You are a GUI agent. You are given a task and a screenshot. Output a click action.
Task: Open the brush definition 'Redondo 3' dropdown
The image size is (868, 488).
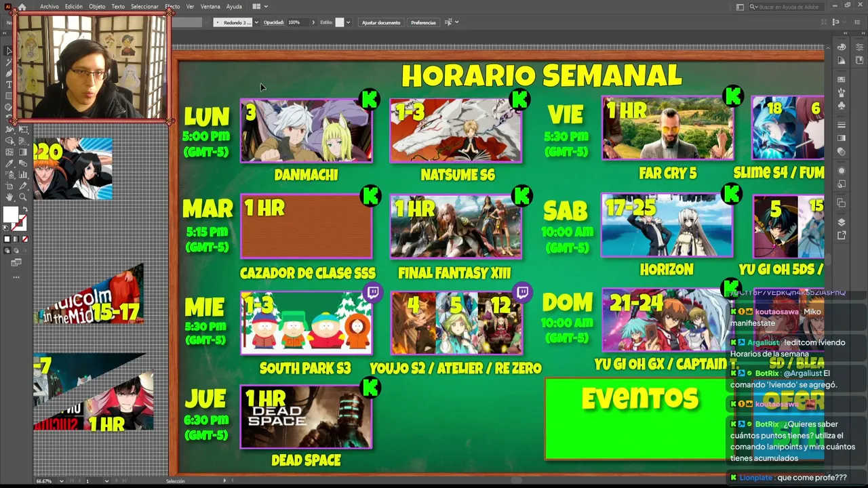(256, 22)
